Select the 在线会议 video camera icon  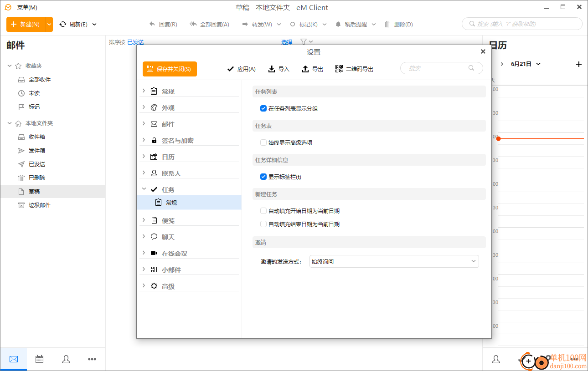154,253
